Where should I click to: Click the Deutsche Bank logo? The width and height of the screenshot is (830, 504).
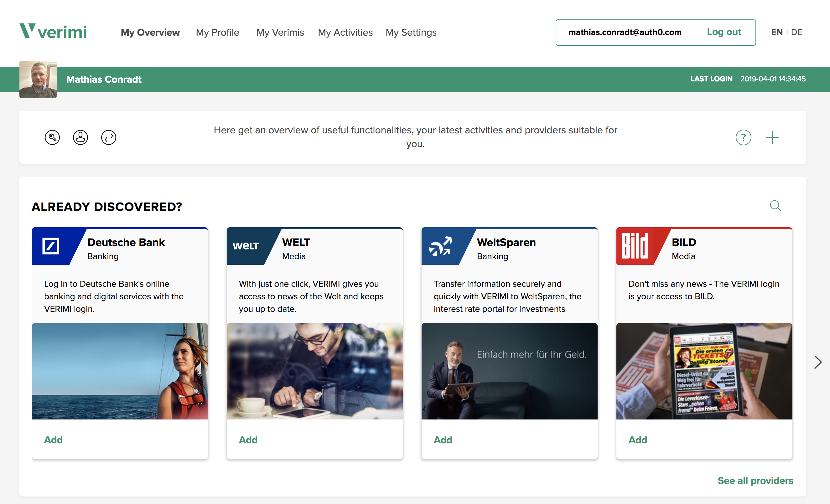pyautogui.click(x=51, y=246)
